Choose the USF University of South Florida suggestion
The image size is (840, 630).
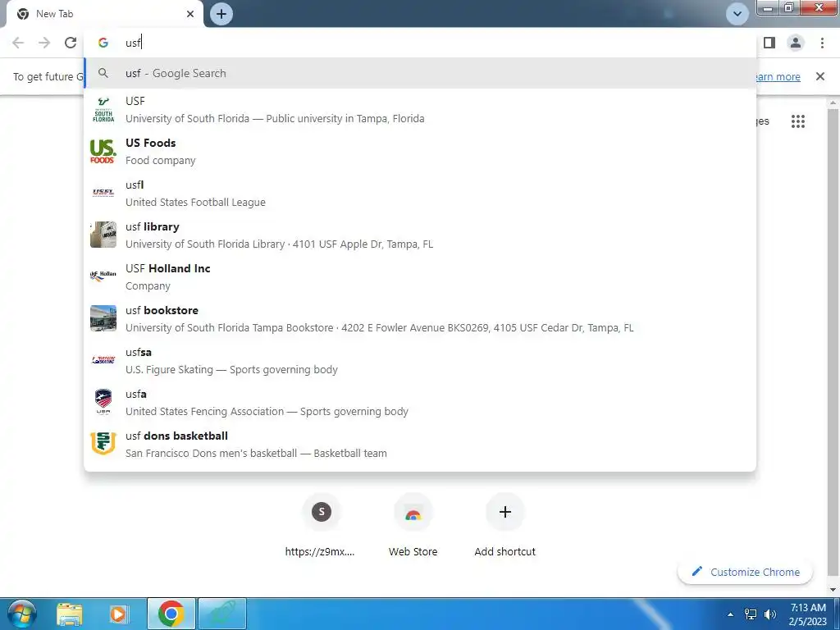(420, 110)
